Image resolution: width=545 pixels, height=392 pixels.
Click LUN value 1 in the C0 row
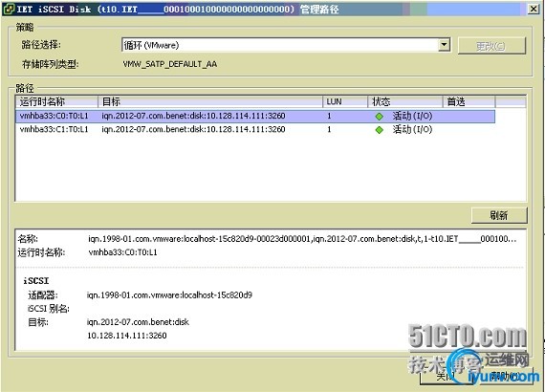tap(329, 116)
